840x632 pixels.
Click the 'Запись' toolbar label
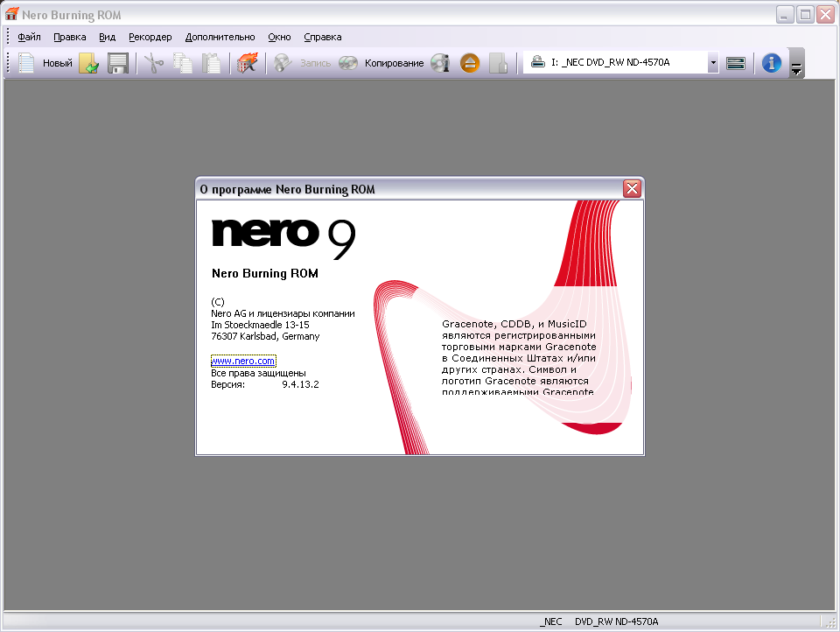pos(315,63)
